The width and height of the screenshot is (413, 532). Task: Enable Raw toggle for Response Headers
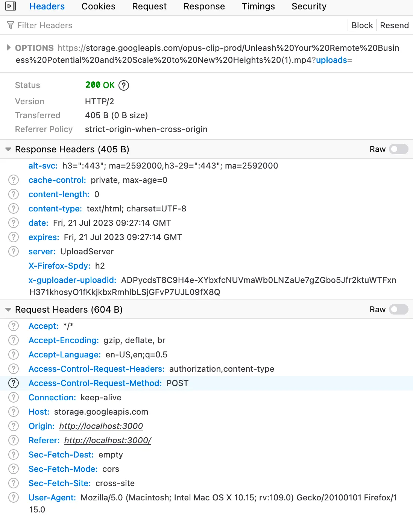point(399,149)
